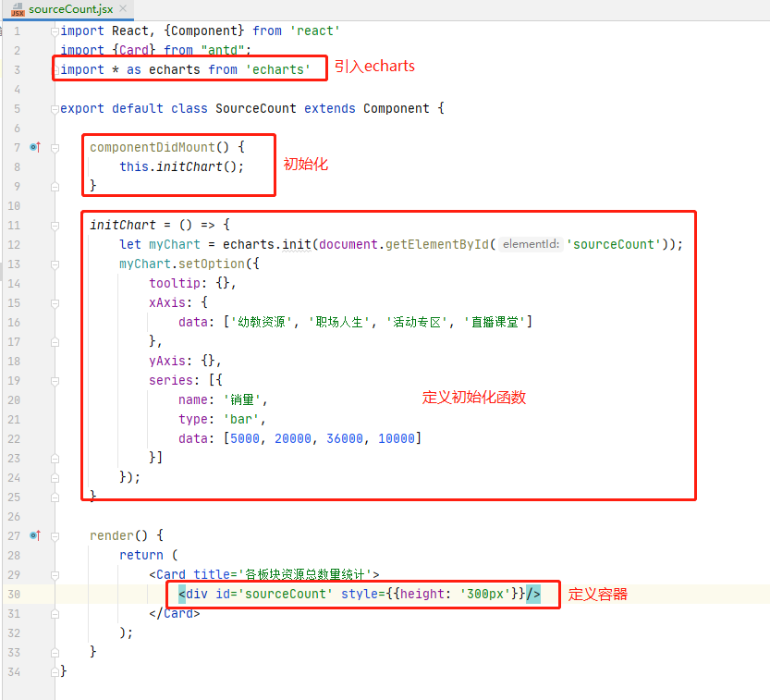Fold the xAxis object at line 15
Screen dimensions: 770x700
(55, 303)
